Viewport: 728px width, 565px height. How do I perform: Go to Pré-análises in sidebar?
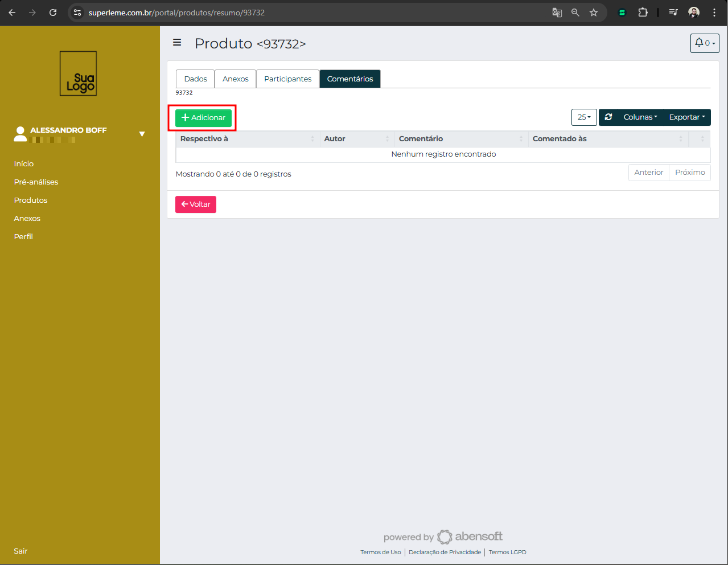36,182
